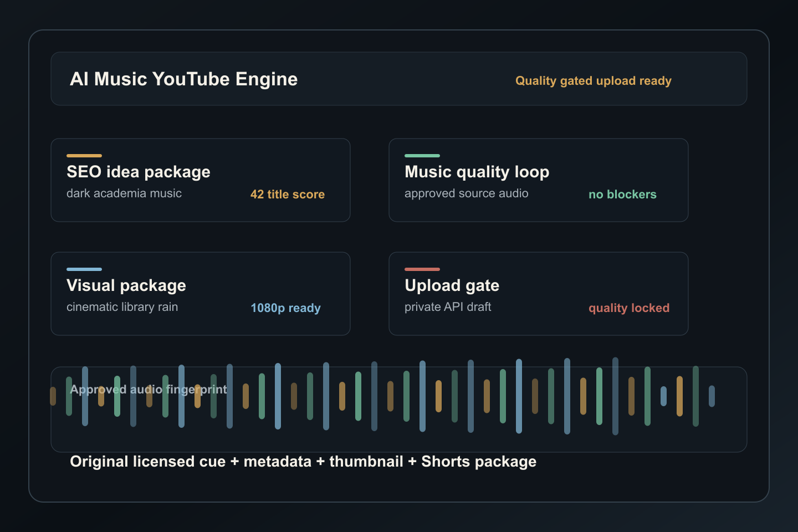Viewport: 798px width, 532px height.
Task: Select the red accent bar above Upload gate
Action: pos(422,269)
